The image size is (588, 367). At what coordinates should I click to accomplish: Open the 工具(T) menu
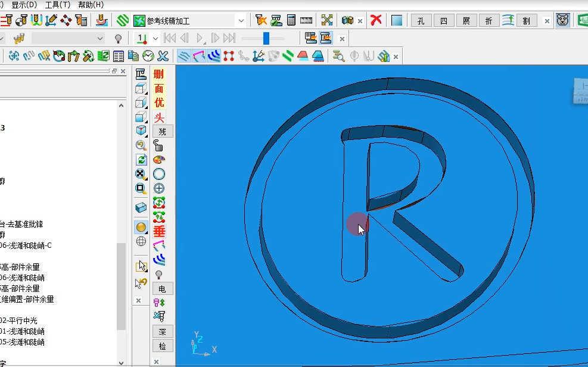[x=57, y=5]
